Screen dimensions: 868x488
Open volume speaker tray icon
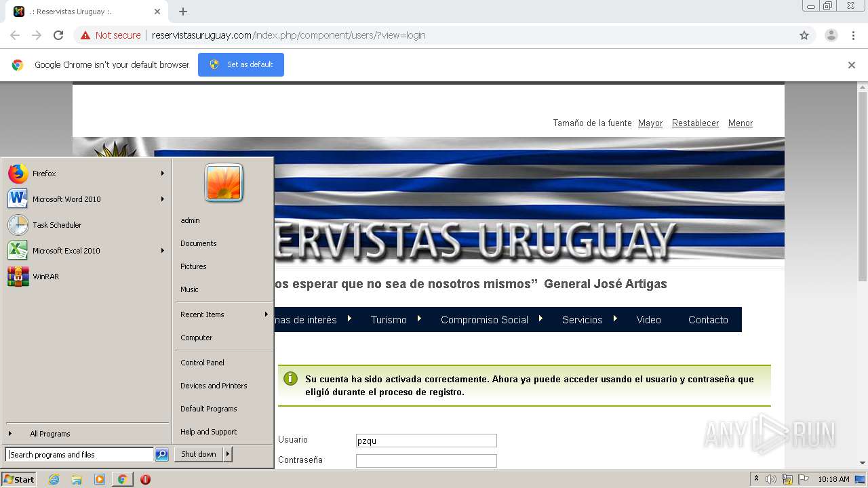coord(771,479)
